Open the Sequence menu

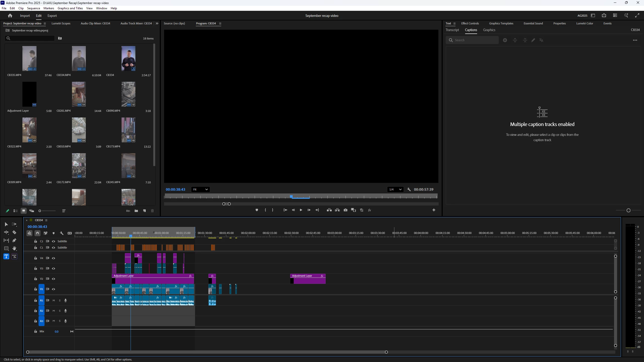click(x=33, y=8)
